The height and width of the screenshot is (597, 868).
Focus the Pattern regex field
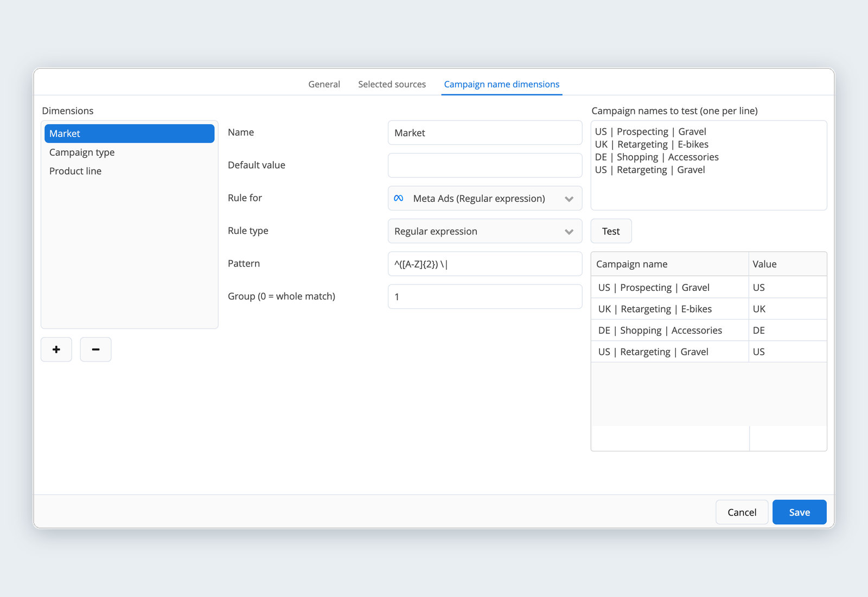point(485,264)
